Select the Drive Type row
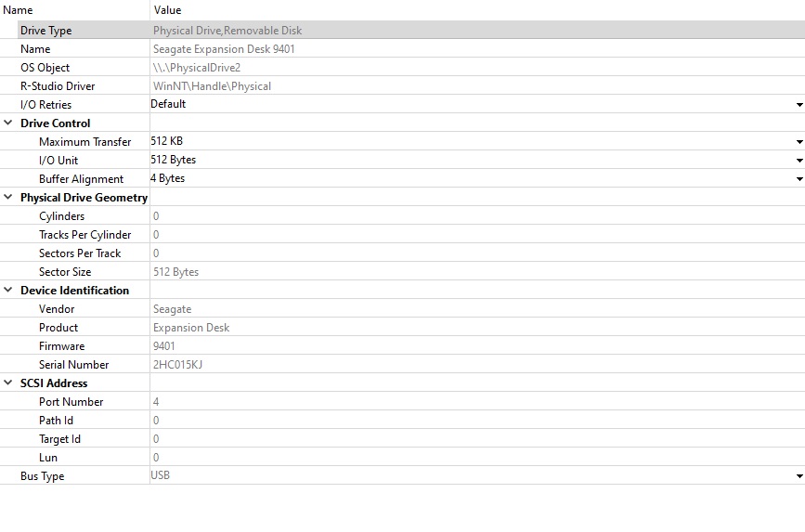 click(x=403, y=31)
